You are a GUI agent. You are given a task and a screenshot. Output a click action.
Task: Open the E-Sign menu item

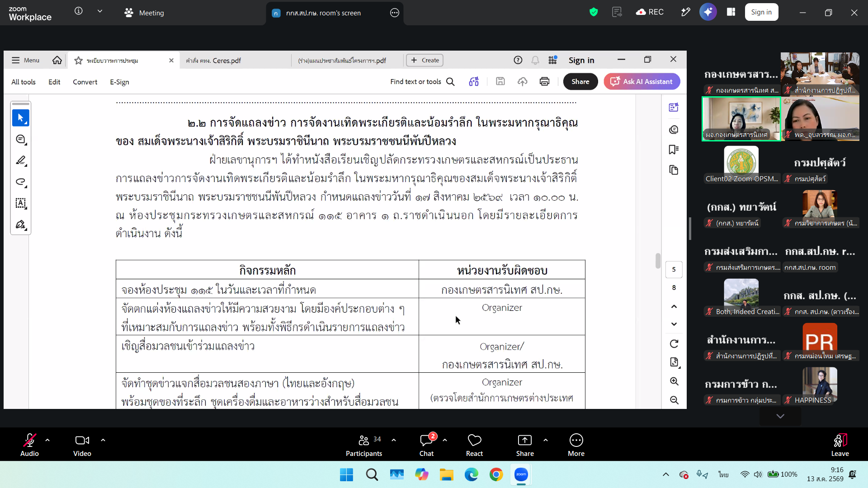[119, 82]
